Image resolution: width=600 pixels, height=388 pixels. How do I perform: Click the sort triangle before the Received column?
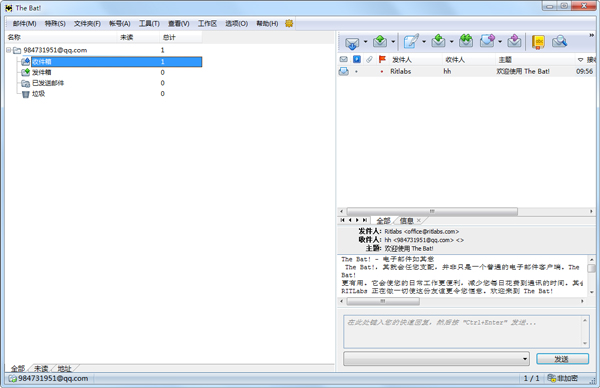pos(580,60)
